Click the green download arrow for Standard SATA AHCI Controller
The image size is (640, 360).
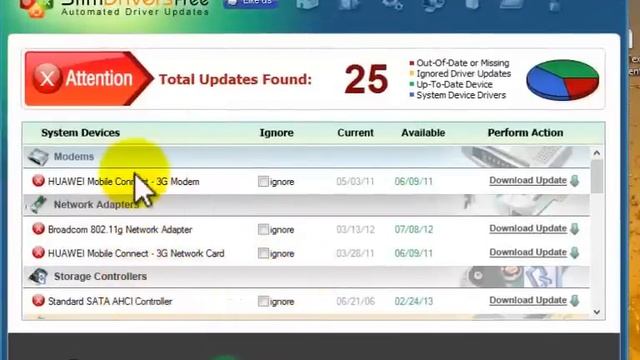pos(575,301)
